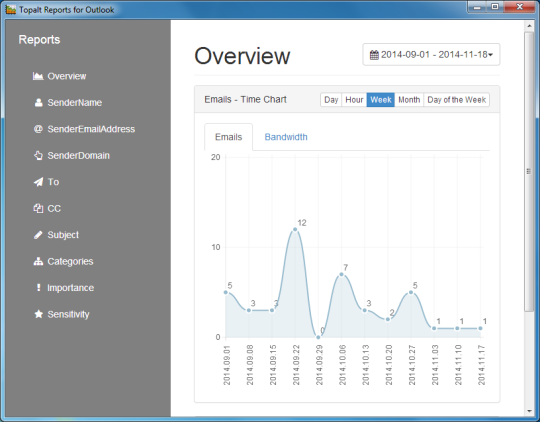
Task: Click the y-axis value 10
Action: tap(216, 247)
